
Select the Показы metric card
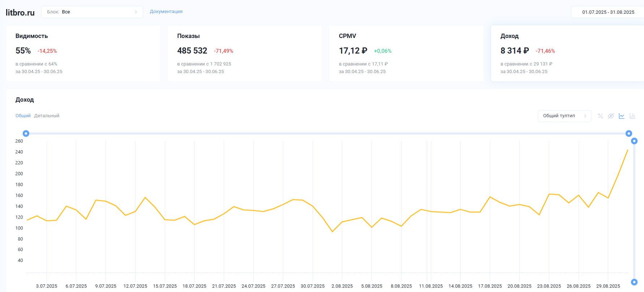[x=245, y=54]
